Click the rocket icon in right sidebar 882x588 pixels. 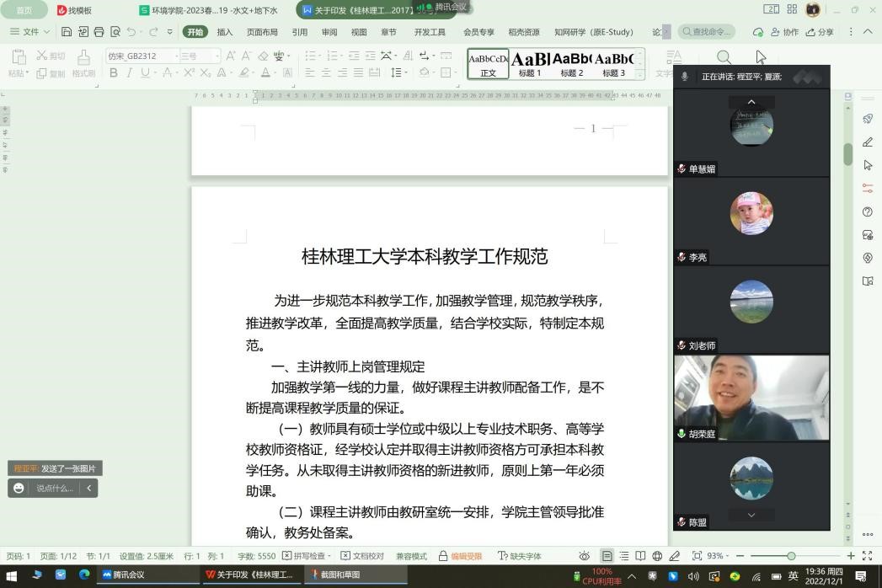868,119
